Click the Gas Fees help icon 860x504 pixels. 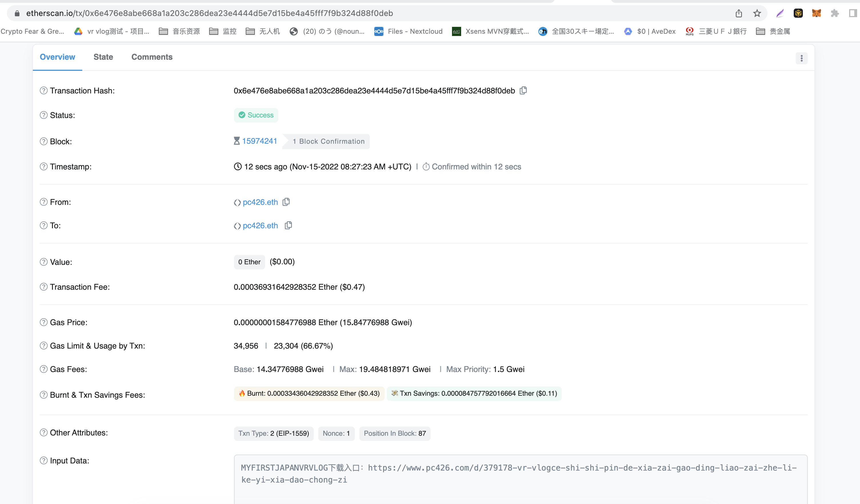(x=44, y=369)
